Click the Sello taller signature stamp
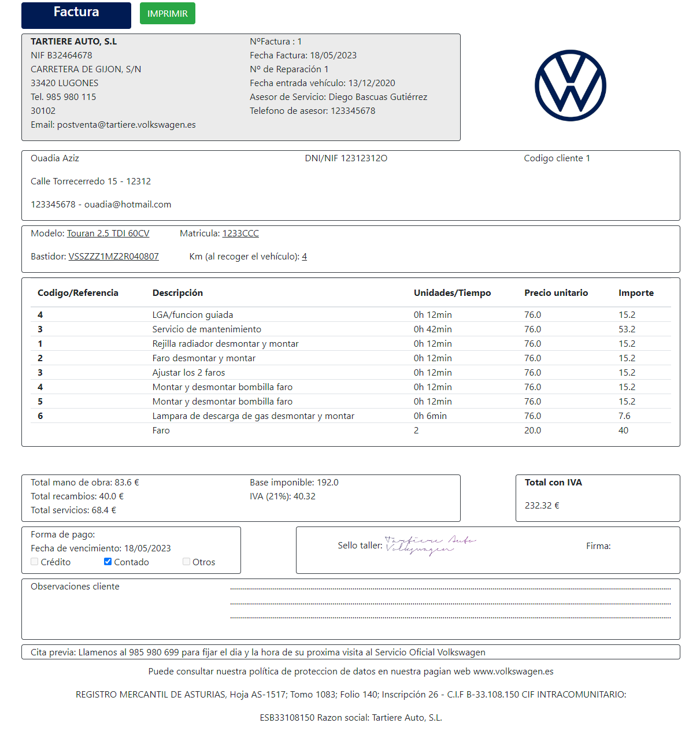The image size is (700, 738). click(430, 545)
